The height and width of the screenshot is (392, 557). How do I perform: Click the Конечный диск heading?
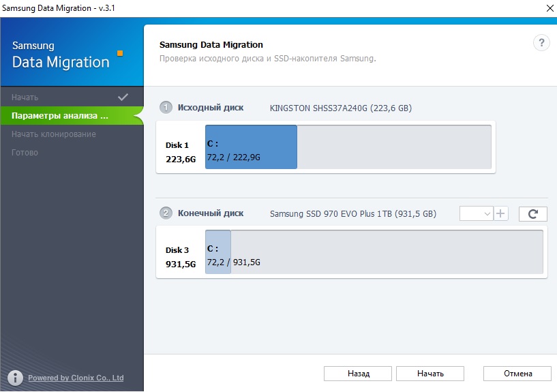point(211,213)
